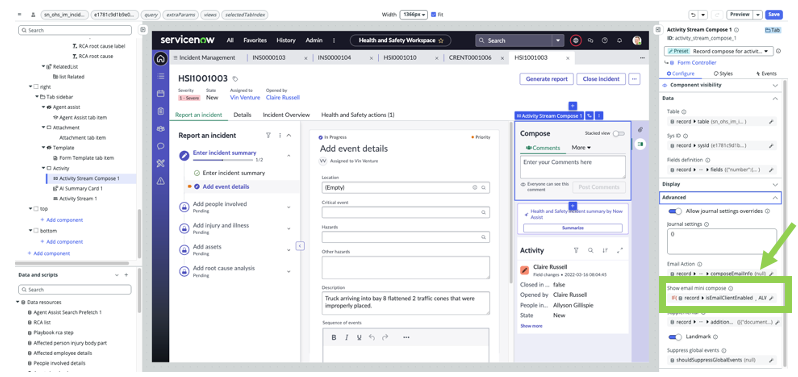Screen dimensions: 798x377
Task: Click the search icon in Activity header
Action: 590,250
